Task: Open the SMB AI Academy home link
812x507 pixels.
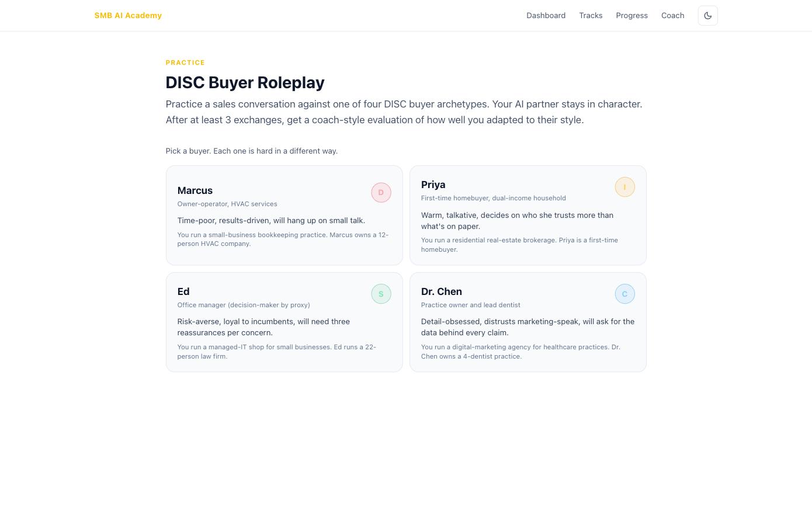Action: (128, 16)
